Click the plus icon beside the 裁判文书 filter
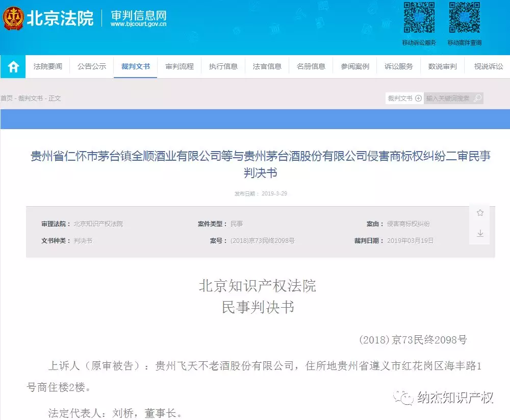Viewport: 510px width, 420px height. coord(418,98)
